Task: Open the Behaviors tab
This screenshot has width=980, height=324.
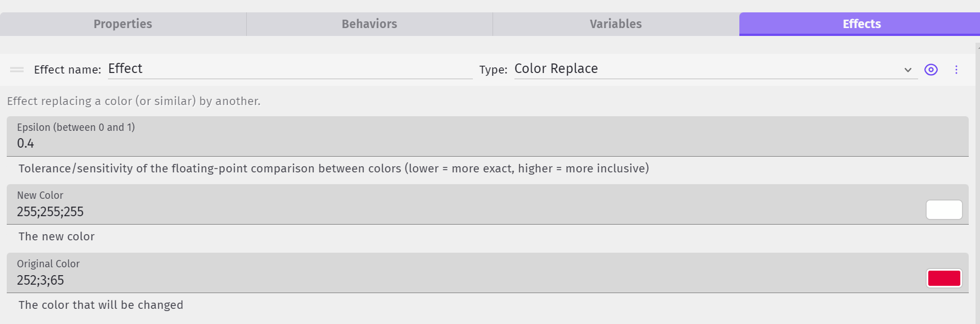Action: 369,24
